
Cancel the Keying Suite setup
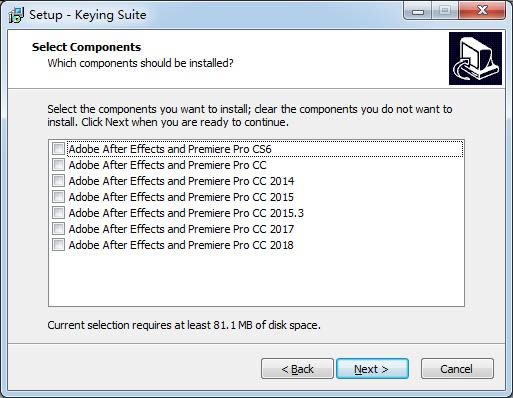(x=457, y=369)
